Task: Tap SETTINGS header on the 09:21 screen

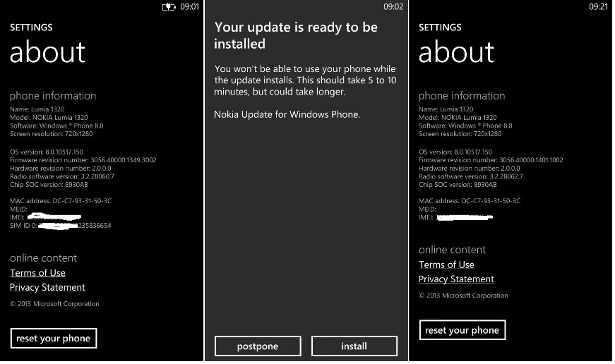Action: pos(440,28)
